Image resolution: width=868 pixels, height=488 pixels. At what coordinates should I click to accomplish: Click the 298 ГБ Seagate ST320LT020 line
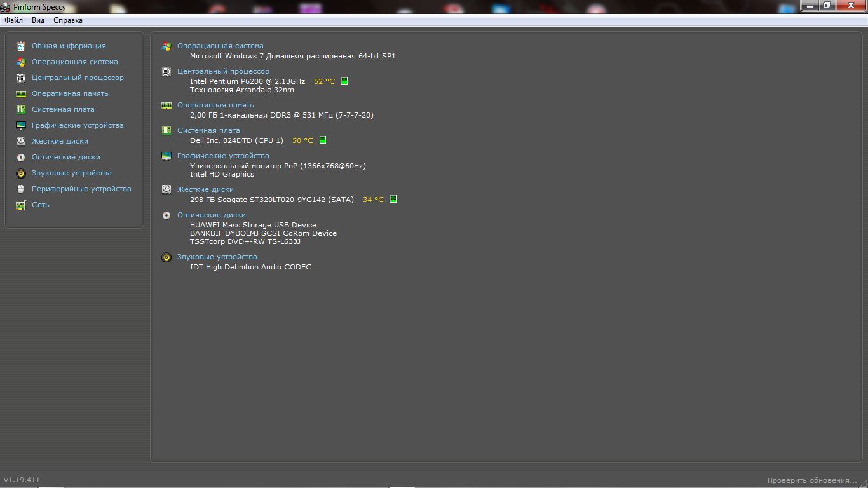tap(272, 200)
